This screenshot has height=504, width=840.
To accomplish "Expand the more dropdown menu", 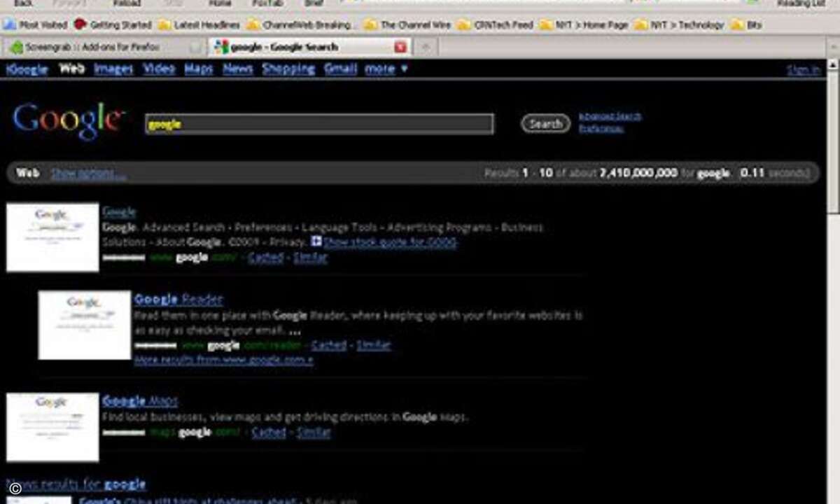I will pyautogui.click(x=386, y=69).
